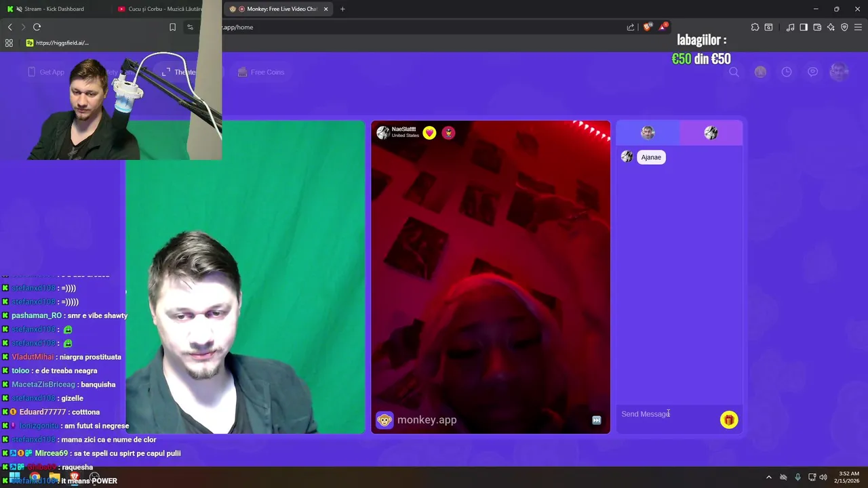868x488 pixels.
Task: Click the avatar next to the Ajanae message
Action: coord(627,157)
